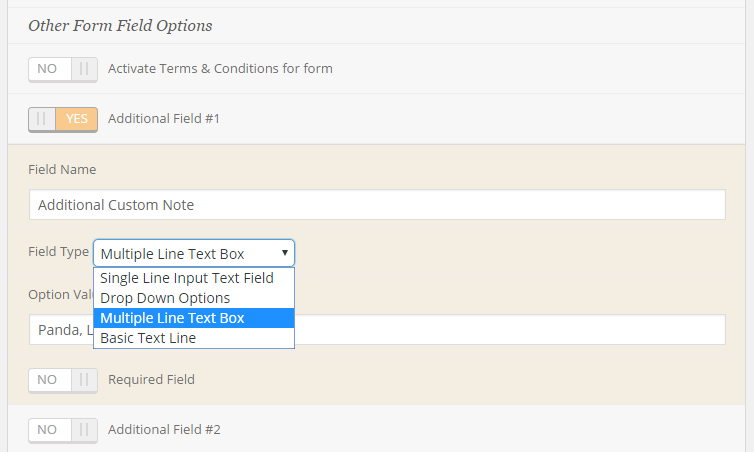Enable the Additional Field #2 toggle
This screenshot has height=452, width=754.
click(63, 430)
